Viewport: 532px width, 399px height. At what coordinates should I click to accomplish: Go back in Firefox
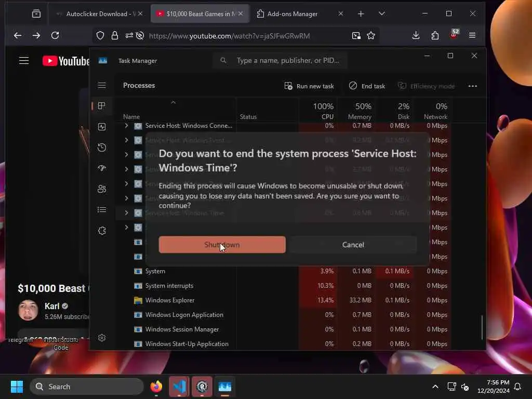(18, 35)
